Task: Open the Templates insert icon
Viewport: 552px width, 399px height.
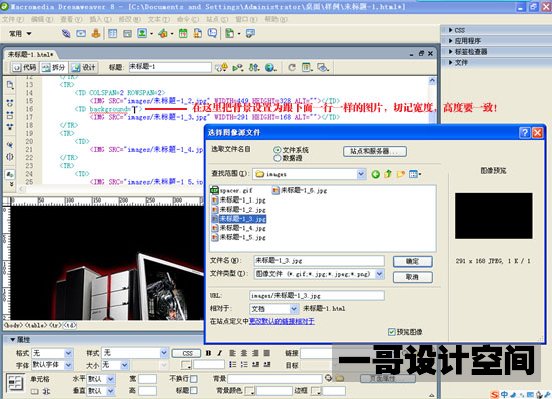Action: 230,34
